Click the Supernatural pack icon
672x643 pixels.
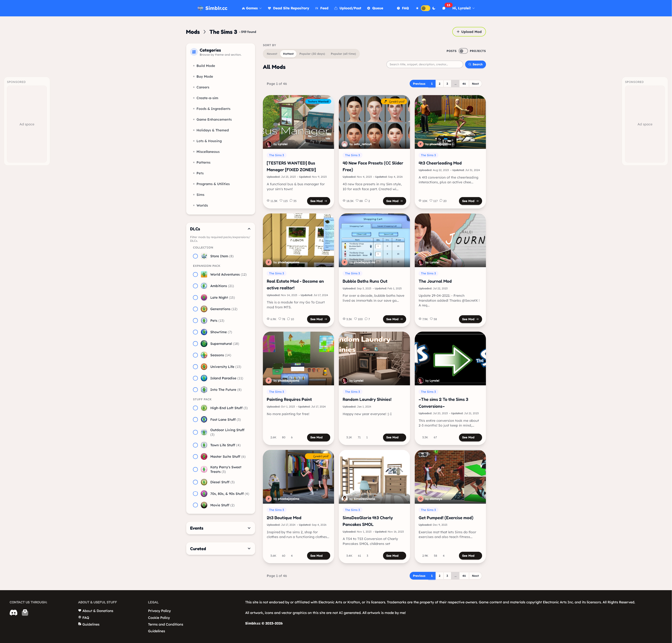pyautogui.click(x=204, y=344)
